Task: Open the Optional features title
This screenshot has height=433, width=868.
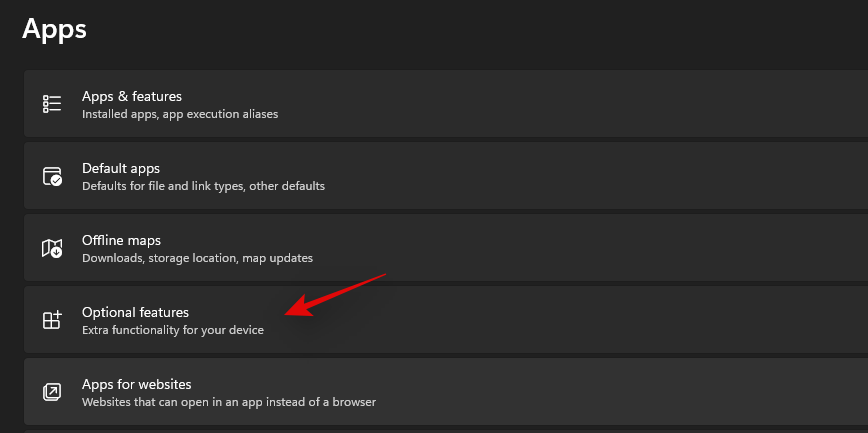Action: coord(135,312)
